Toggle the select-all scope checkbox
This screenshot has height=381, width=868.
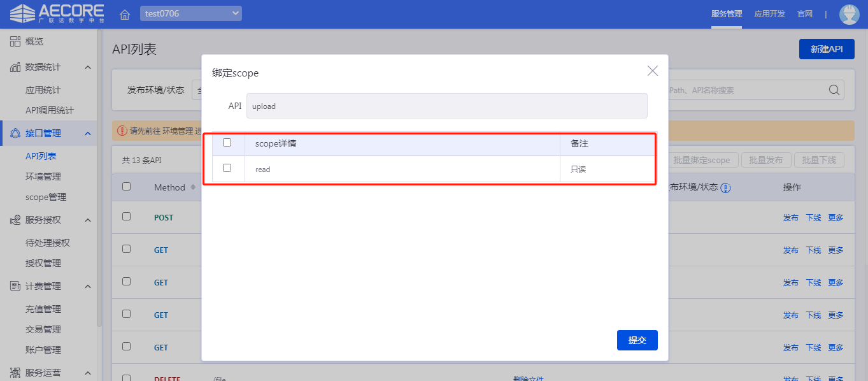click(x=227, y=143)
